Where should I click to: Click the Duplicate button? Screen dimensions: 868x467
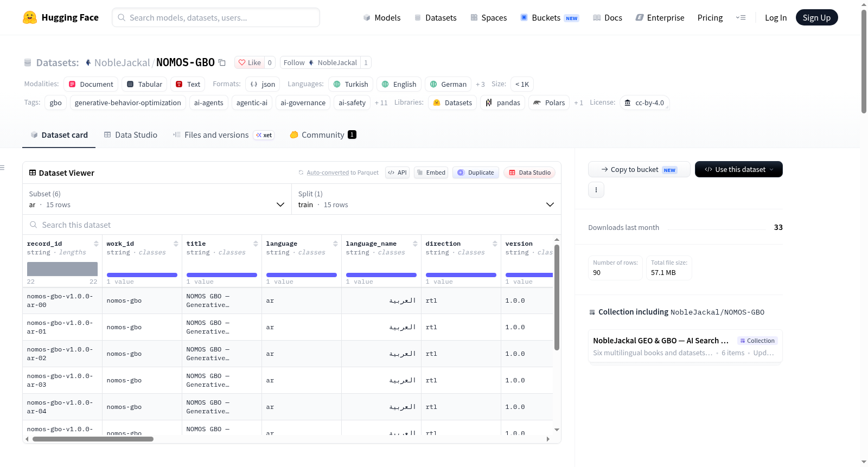[476, 172]
